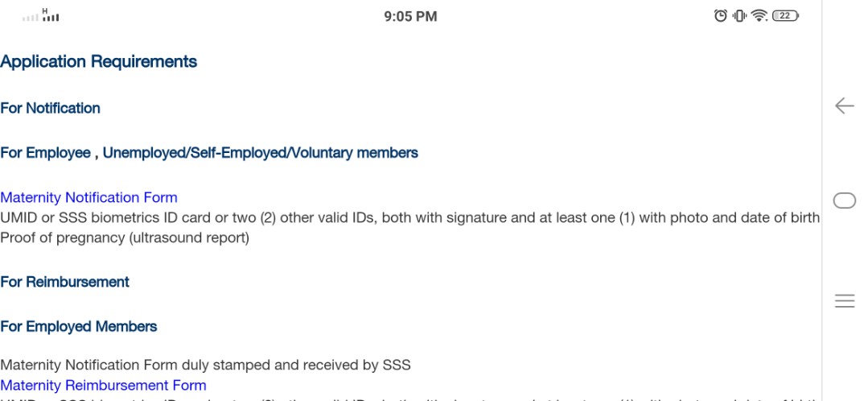Select the Application Requirements heading

click(98, 61)
